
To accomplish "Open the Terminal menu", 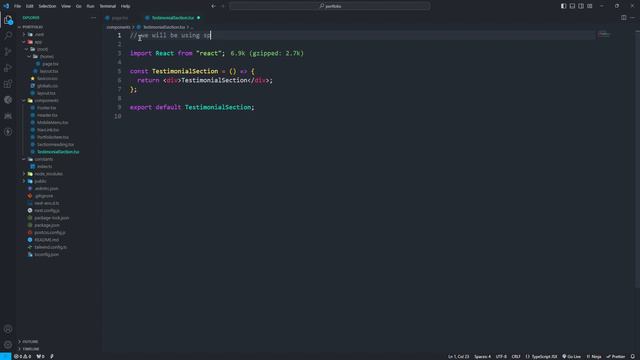I will click(108, 6).
